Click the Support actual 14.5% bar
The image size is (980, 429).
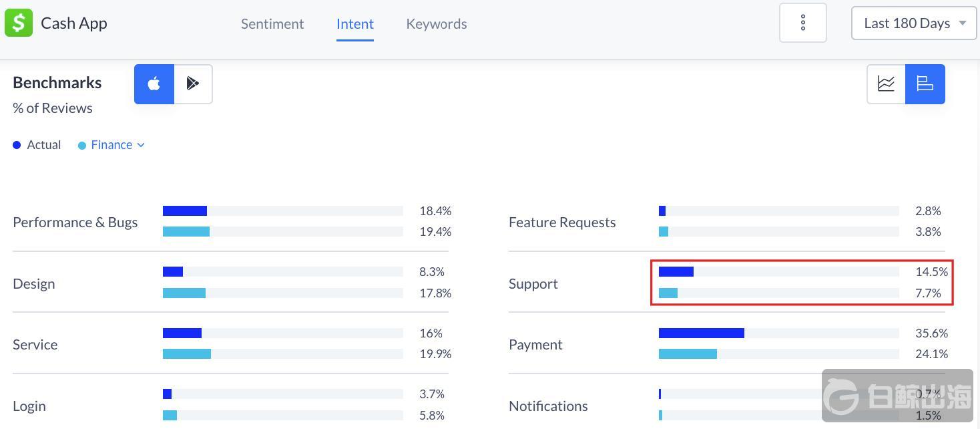(676, 272)
